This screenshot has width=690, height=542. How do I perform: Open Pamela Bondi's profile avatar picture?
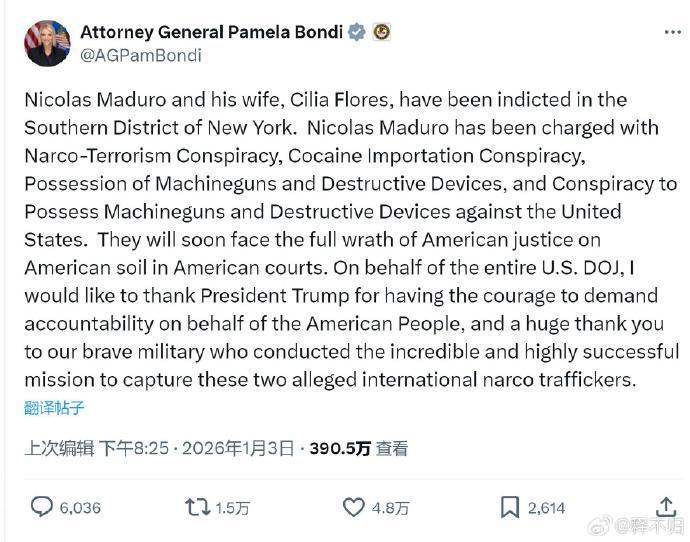point(47,43)
